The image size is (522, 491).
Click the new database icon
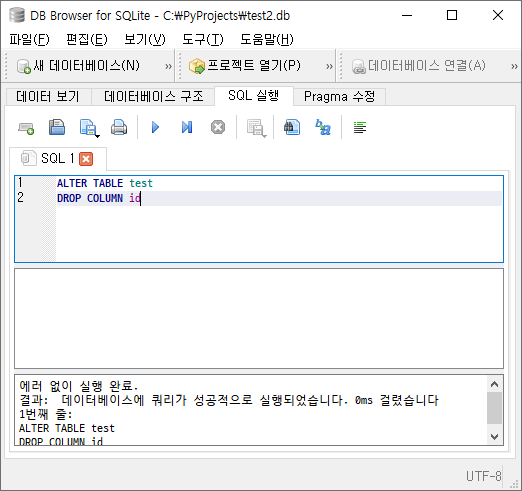point(24,66)
